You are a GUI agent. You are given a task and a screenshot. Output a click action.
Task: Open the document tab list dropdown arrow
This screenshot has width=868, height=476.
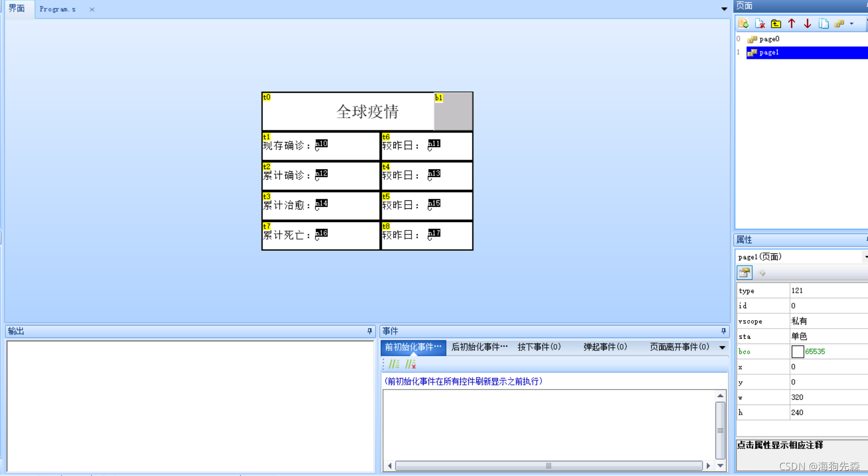tap(724, 8)
